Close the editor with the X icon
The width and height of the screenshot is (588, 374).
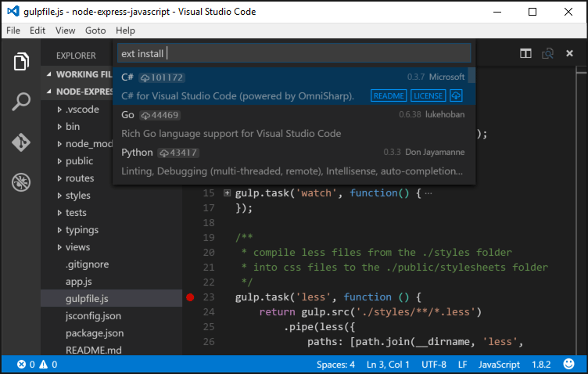569,54
